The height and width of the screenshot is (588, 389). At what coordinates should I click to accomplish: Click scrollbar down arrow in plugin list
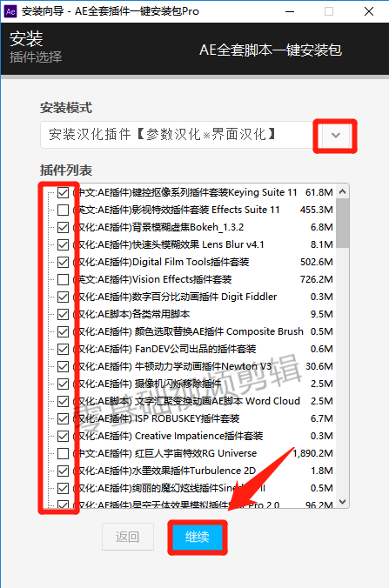342,501
